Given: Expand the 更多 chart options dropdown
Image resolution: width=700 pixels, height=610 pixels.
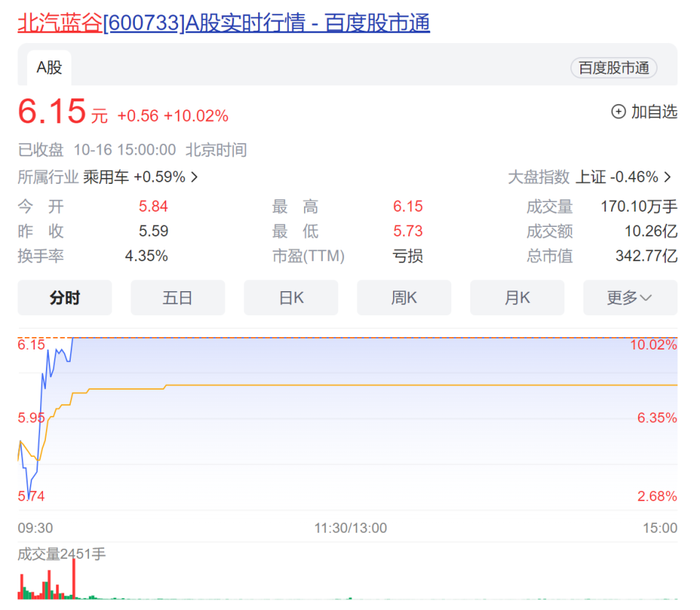Looking at the screenshot, I should pyautogui.click(x=629, y=297).
